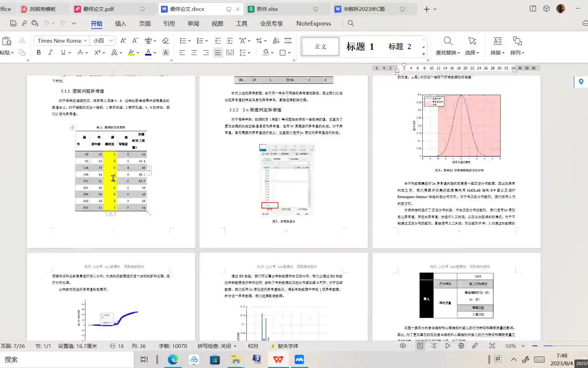The height and width of the screenshot is (368, 588).
Task: Switch to the 引用 ribbon tab
Action: point(169,23)
